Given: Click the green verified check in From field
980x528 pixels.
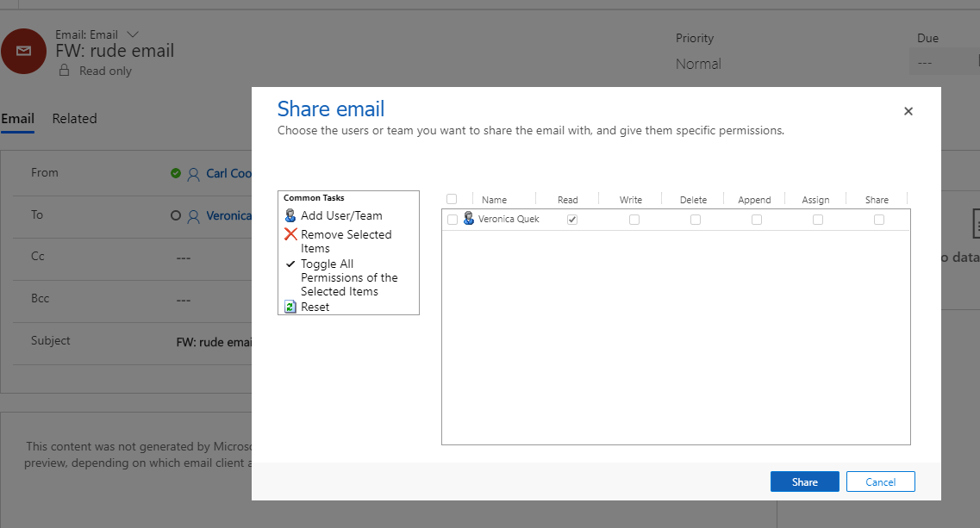Looking at the screenshot, I should tap(176, 173).
